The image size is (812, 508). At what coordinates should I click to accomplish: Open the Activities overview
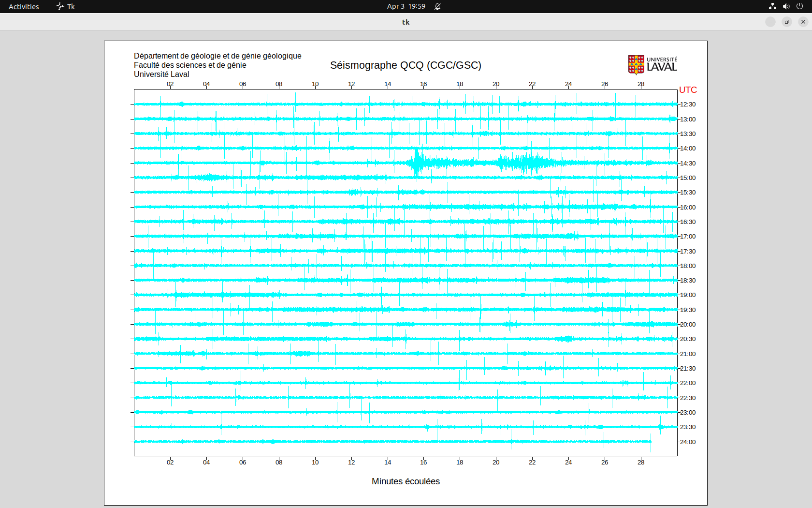coord(24,6)
